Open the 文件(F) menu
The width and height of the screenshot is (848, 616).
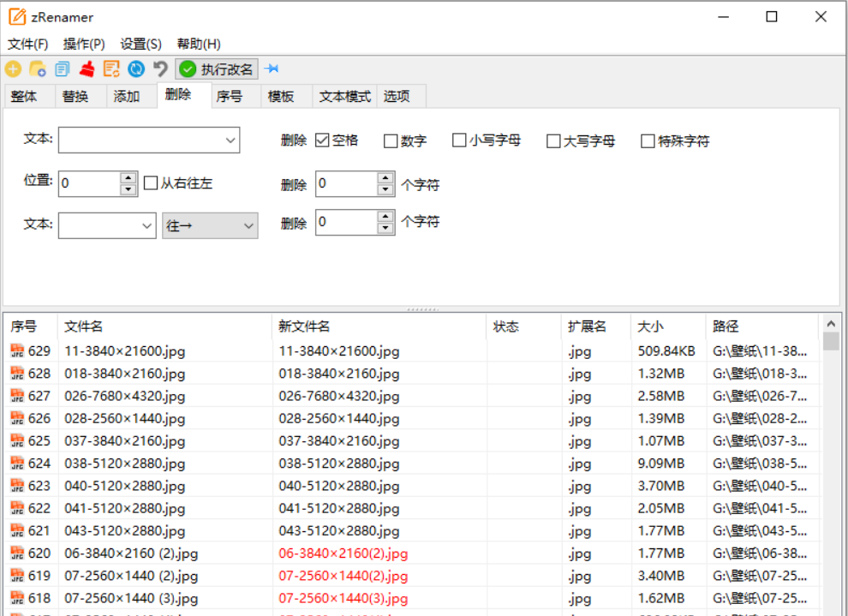click(27, 44)
